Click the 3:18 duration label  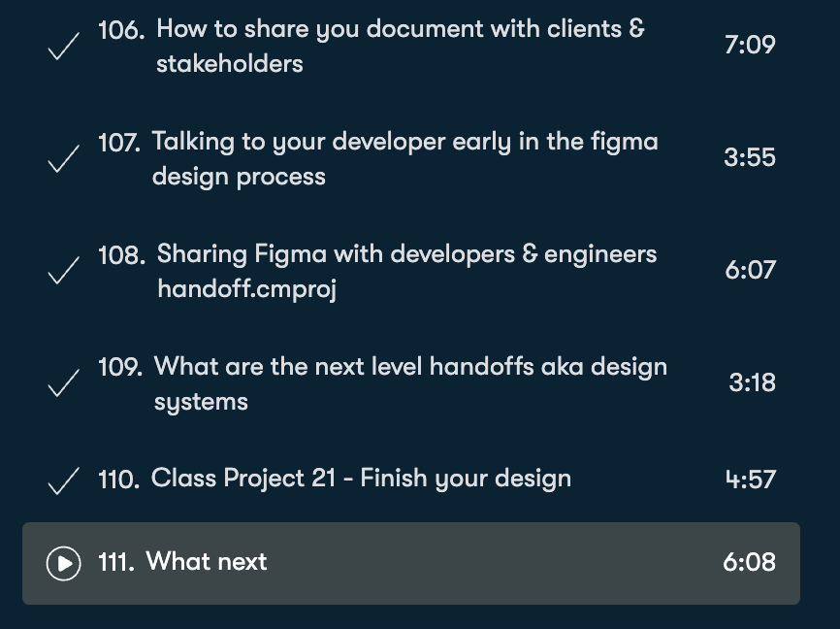[752, 382]
